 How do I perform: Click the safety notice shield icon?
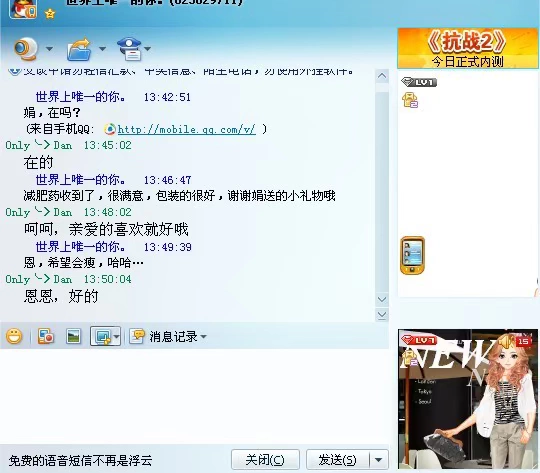pos(14,71)
